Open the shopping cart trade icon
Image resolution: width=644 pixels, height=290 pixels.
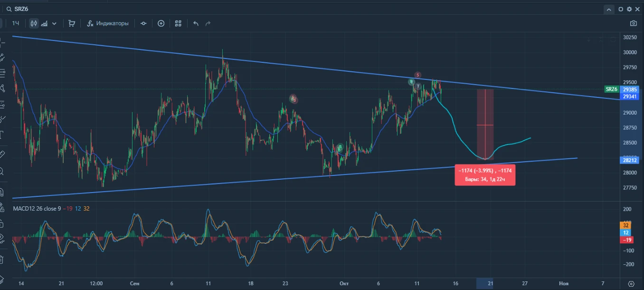pyautogui.click(x=72, y=23)
